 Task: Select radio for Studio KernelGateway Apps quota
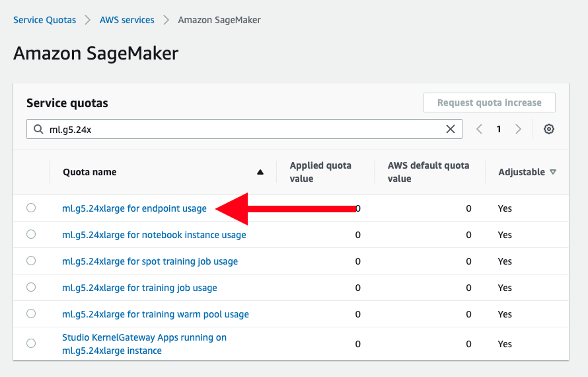pyautogui.click(x=31, y=343)
